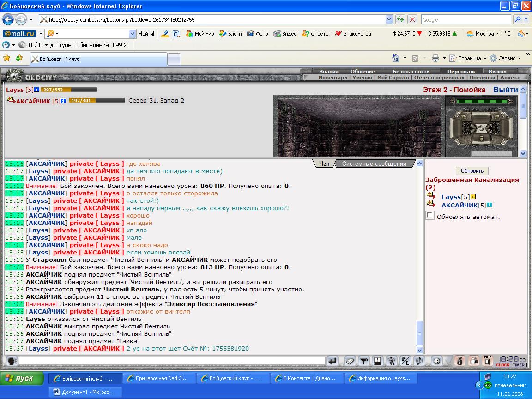Click the smiley emoticon icon in chat bar
The height and width of the screenshot is (399, 532).
[437, 361]
